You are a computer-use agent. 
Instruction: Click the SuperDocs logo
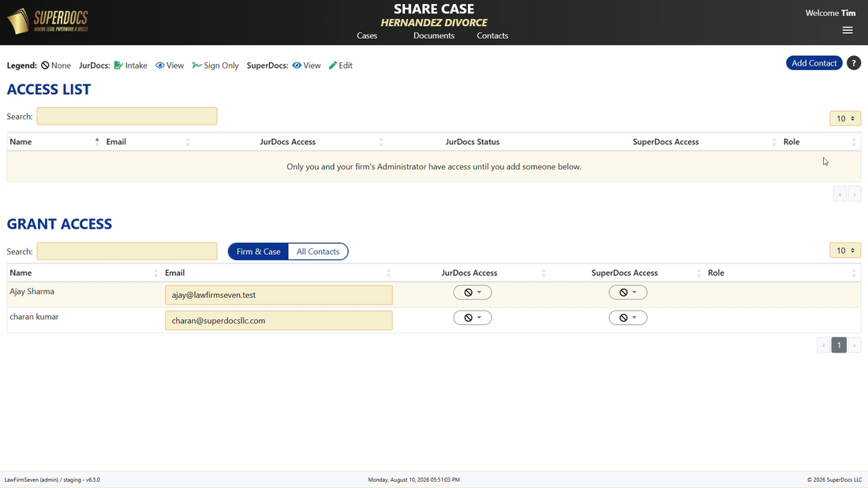tap(47, 21)
